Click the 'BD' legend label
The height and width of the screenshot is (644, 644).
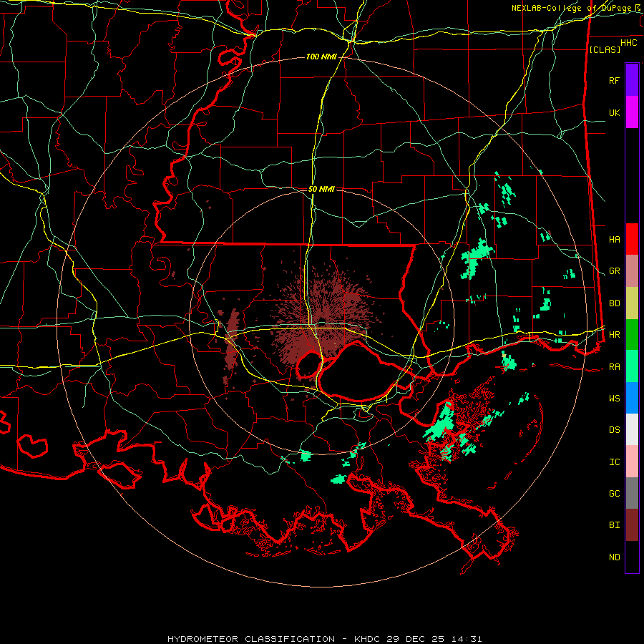tap(615, 303)
